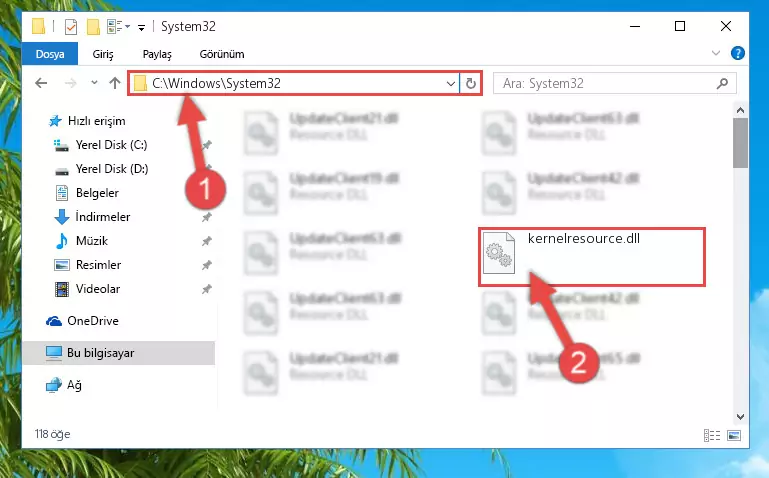Viewport: 769px width, 478px height.
Task: Click the Ara: System32 search field
Action: click(x=606, y=83)
